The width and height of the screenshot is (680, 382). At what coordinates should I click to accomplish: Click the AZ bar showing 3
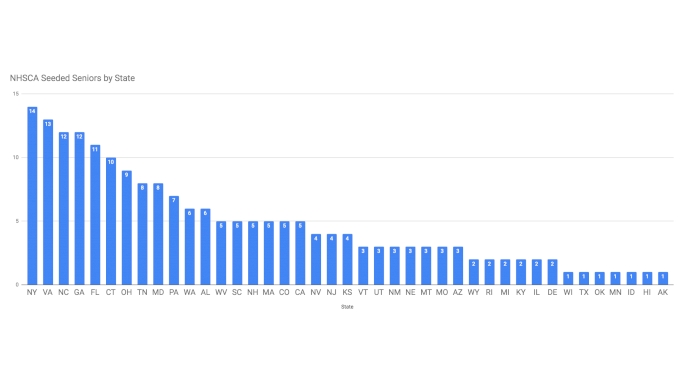point(458,266)
